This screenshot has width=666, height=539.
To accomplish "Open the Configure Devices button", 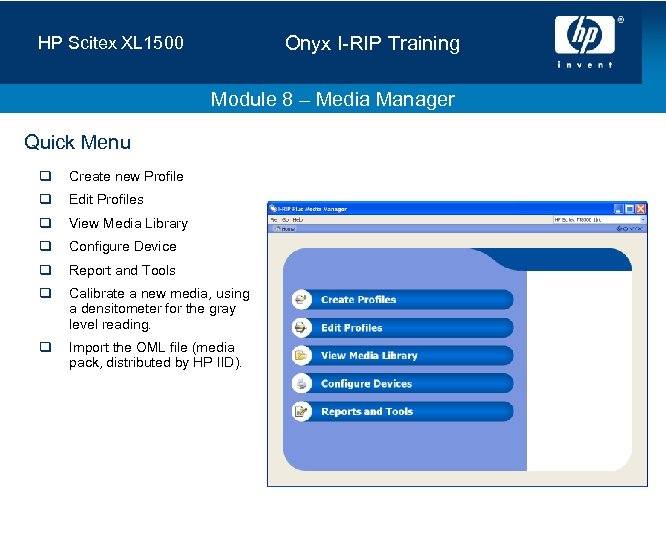I will click(403, 384).
